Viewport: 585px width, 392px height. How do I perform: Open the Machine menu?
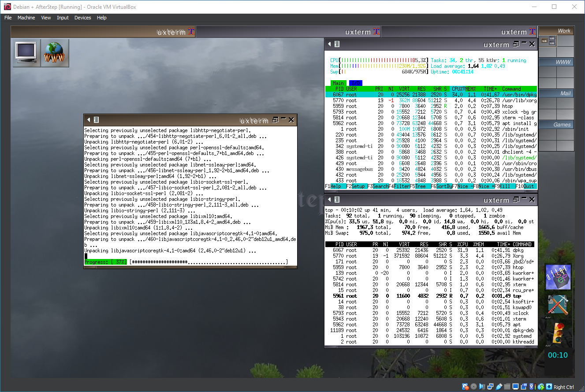pyautogui.click(x=26, y=18)
